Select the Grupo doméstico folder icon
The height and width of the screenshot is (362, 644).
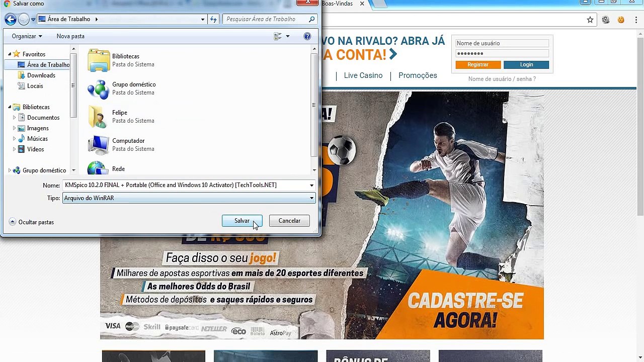tap(99, 89)
